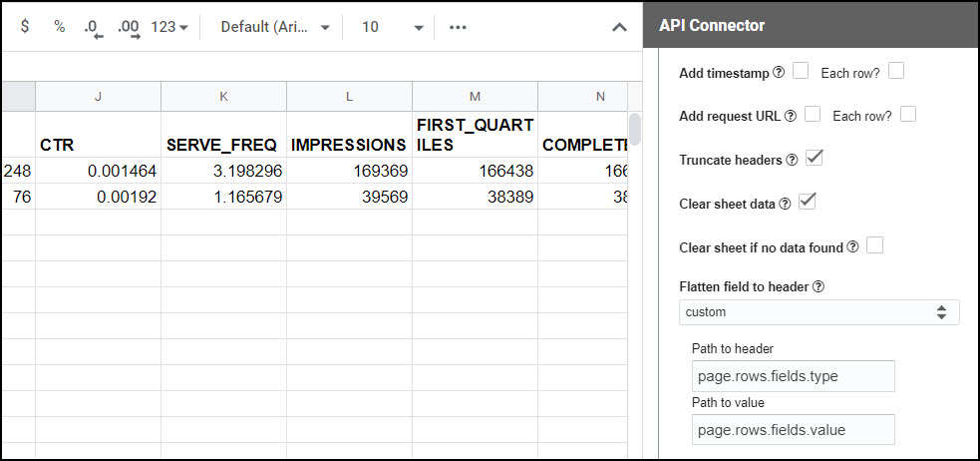980x461 pixels.
Task: Format selection as currency with dollar icon
Action: tap(24, 26)
